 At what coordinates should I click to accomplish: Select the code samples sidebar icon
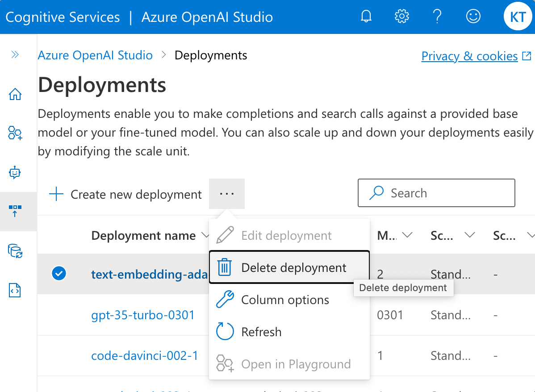pyautogui.click(x=15, y=290)
